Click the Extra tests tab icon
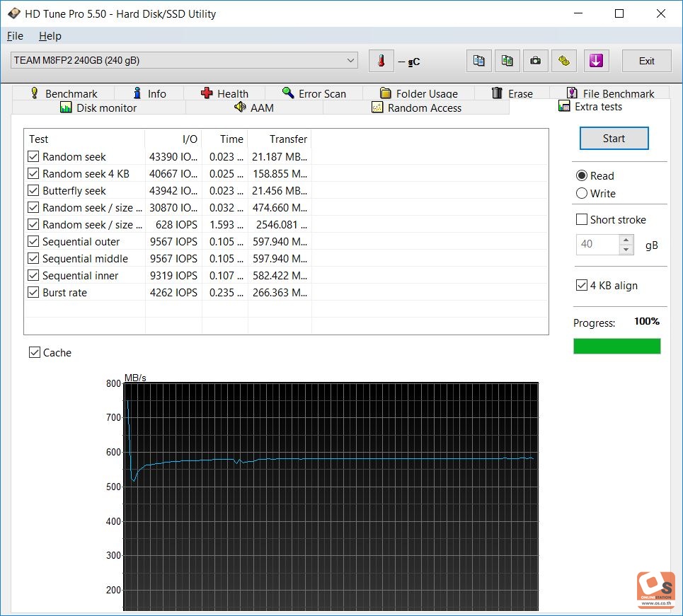The image size is (683, 616). 564,107
